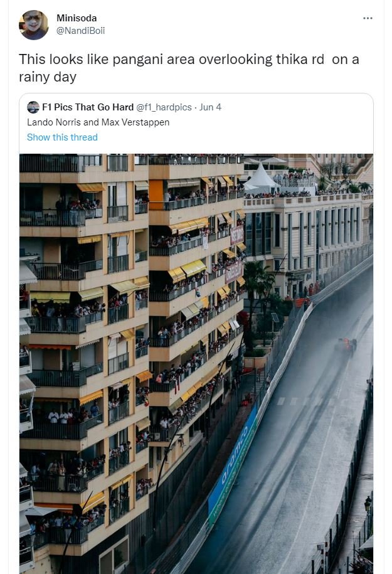Open the Jun 4 timestamp

pos(210,107)
